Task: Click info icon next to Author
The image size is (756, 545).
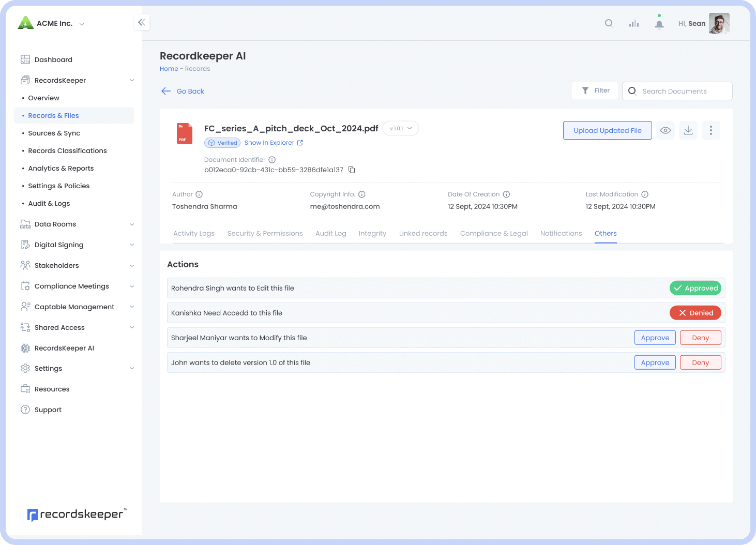Action: pyautogui.click(x=199, y=194)
